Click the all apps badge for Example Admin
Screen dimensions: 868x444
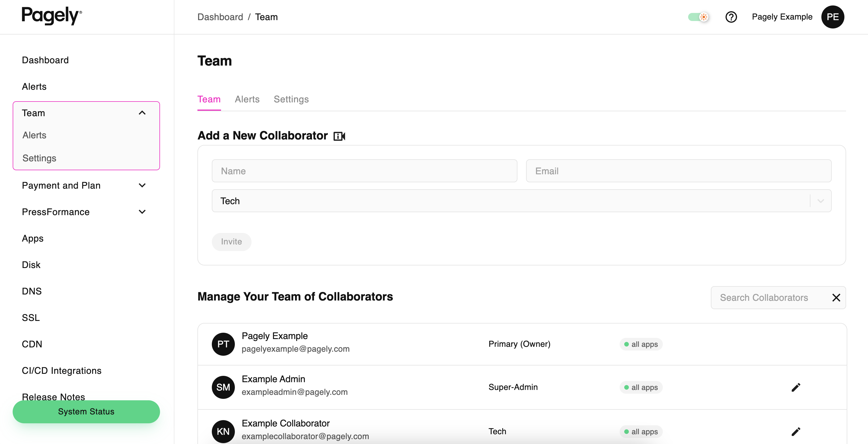[641, 387]
